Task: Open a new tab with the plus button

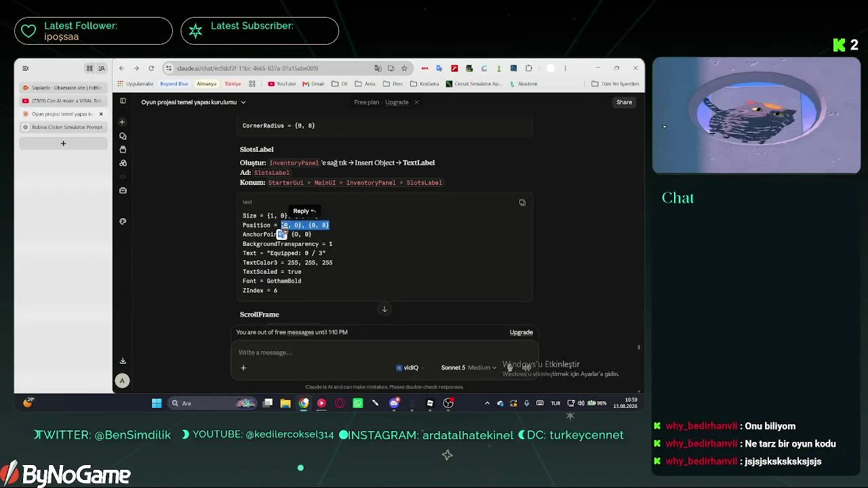Action: [63, 144]
